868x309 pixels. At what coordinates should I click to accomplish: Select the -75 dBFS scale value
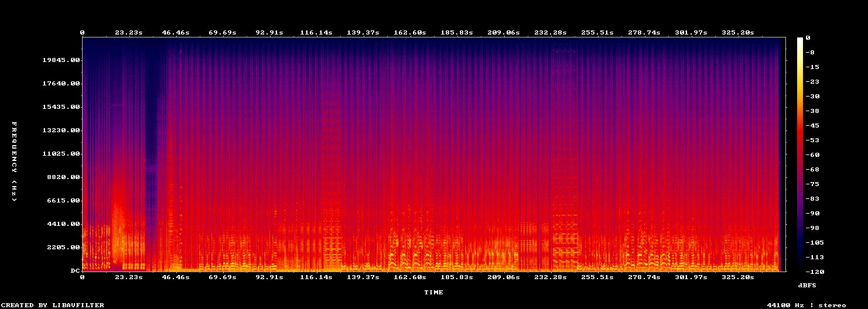(x=812, y=184)
